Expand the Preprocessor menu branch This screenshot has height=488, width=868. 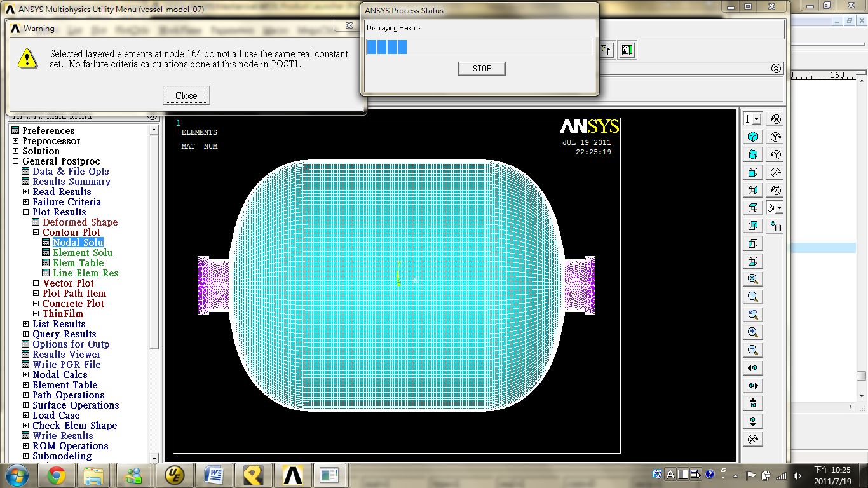point(16,141)
